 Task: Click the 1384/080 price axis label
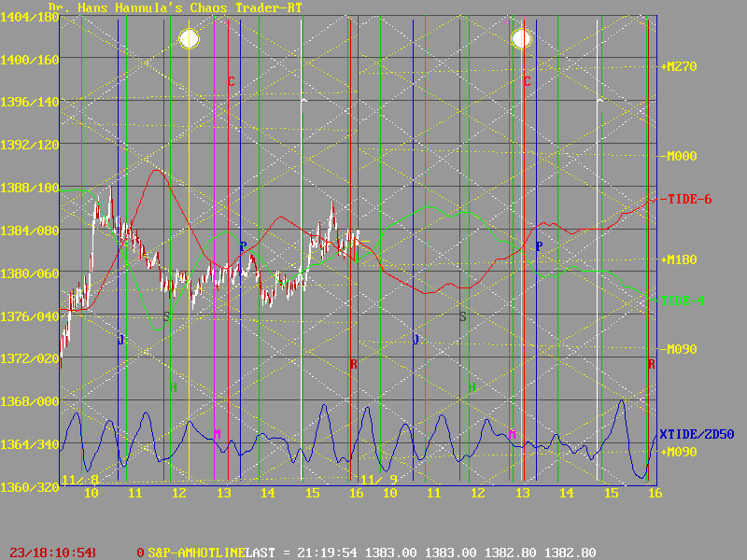[30, 231]
